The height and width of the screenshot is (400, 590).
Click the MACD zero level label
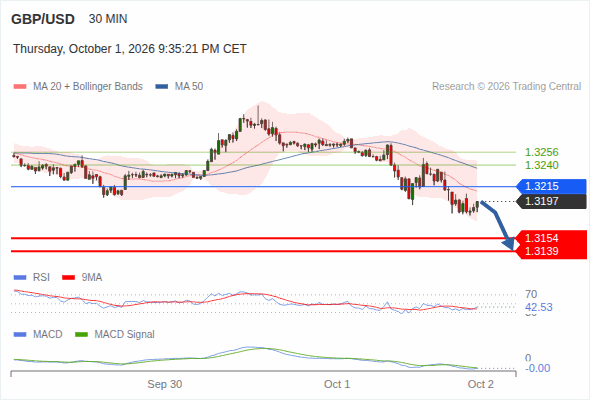pos(528,358)
